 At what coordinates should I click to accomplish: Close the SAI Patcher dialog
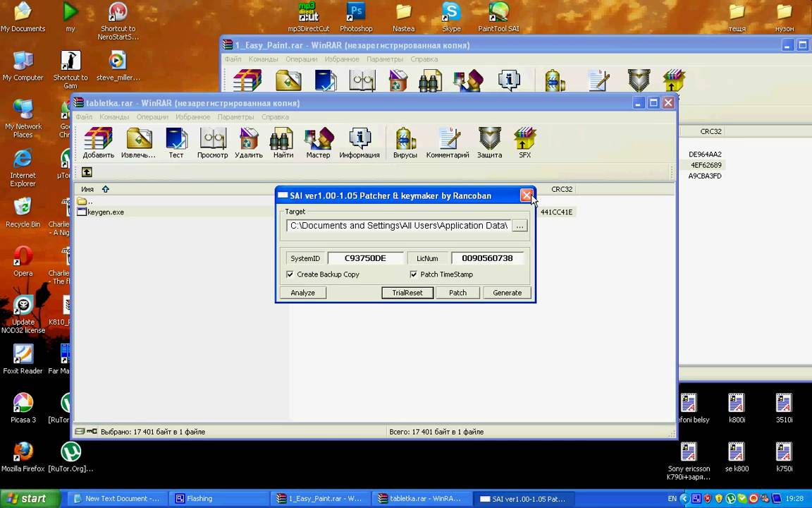click(x=526, y=195)
